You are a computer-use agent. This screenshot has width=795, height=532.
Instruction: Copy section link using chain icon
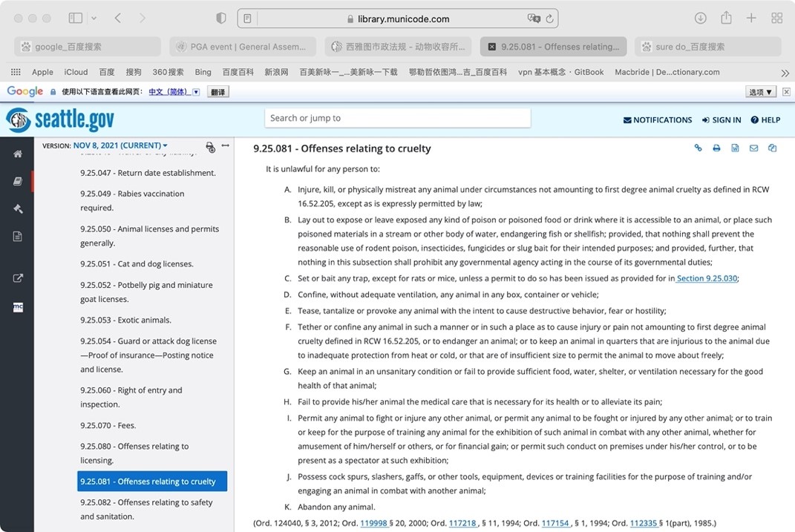tap(698, 148)
